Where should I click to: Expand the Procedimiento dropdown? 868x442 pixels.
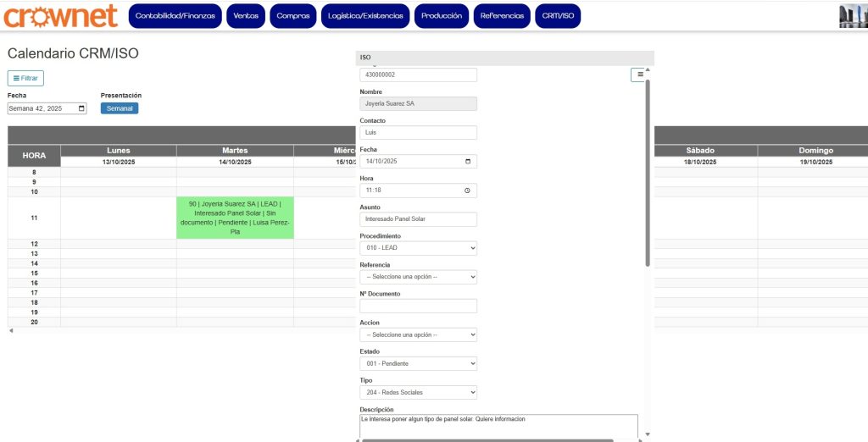(x=418, y=248)
